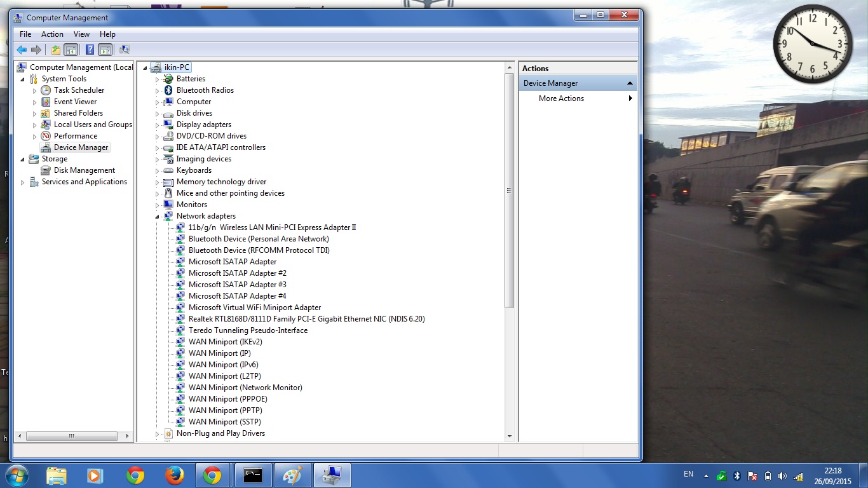Toggle Show/Hide Console Tree toolbar icon
Viewport: 868px width, 488px height.
click(x=71, y=50)
